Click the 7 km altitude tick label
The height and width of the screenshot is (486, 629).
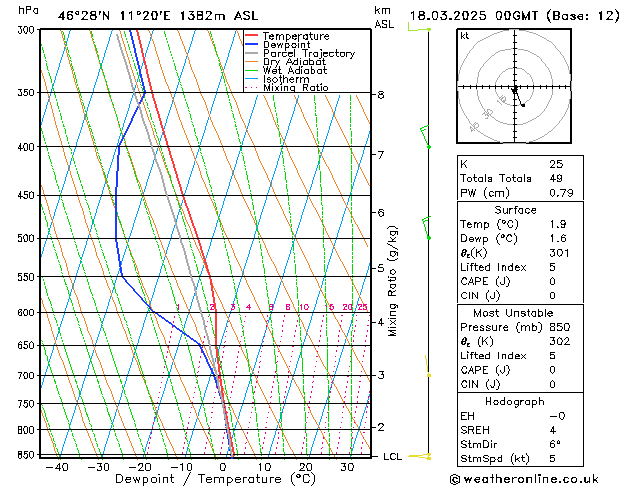click(x=381, y=154)
